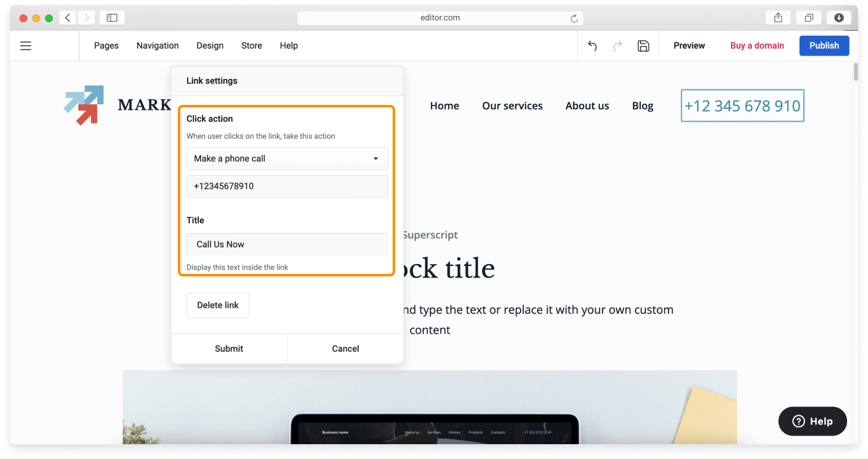Open the Design menu

pyautogui.click(x=210, y=46)
